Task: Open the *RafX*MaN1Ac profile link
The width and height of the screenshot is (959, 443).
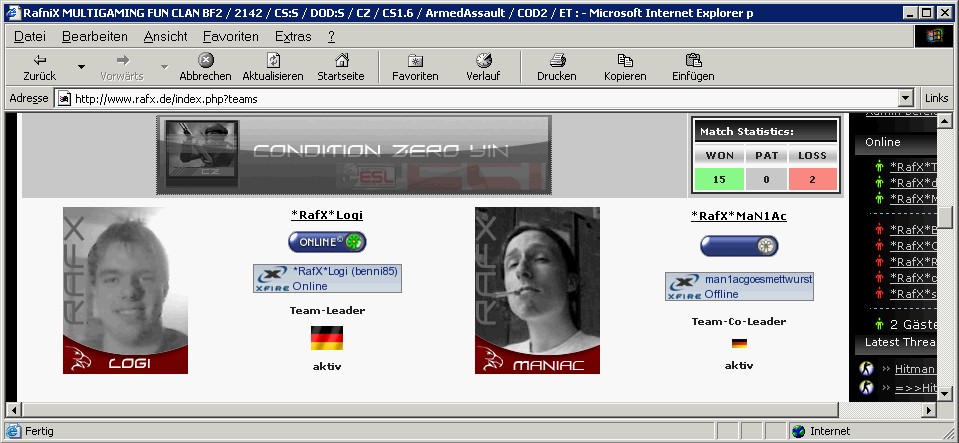Action: (739, 216)
